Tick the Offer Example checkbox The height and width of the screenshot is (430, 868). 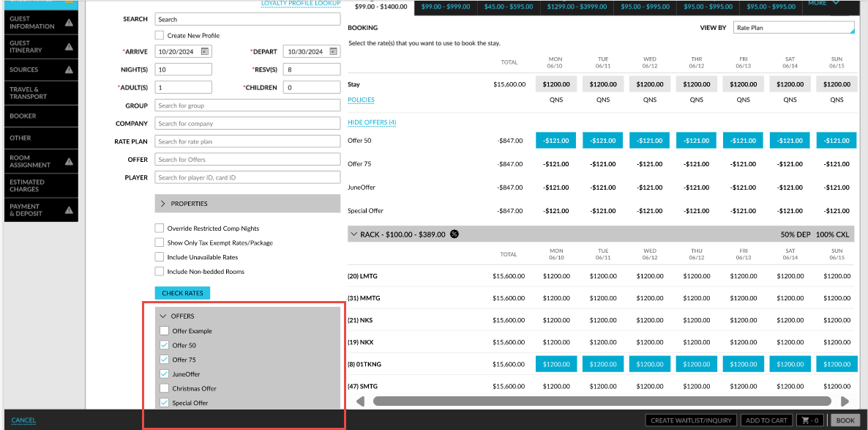(164, 331)
